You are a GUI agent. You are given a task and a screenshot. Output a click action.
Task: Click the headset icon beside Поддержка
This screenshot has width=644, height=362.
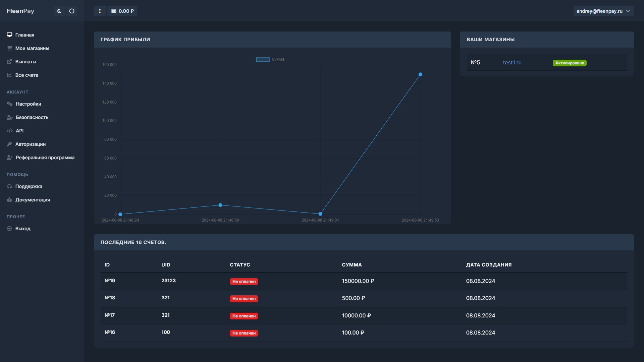9,186
